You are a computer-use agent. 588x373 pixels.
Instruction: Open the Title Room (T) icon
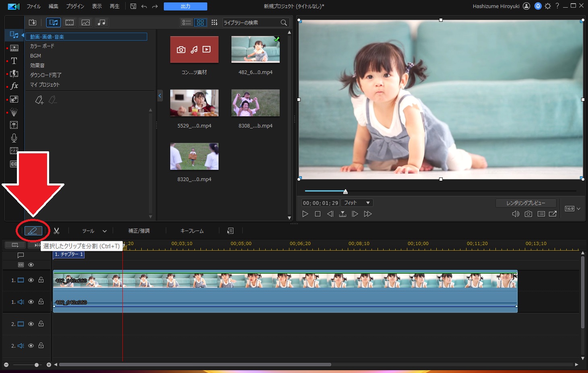pyautogui.click(x=14, y=61)
